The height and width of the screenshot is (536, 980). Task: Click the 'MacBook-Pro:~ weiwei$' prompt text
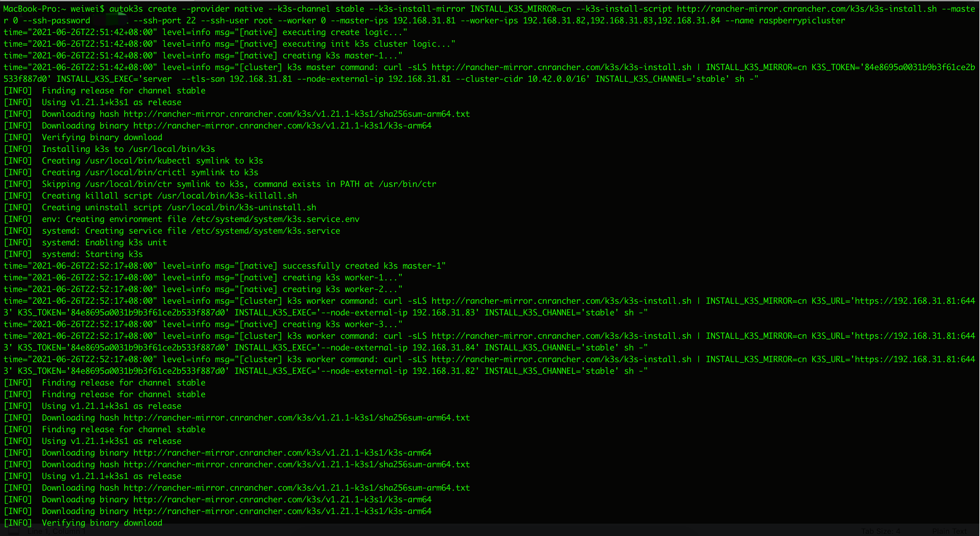coord(53,9)
